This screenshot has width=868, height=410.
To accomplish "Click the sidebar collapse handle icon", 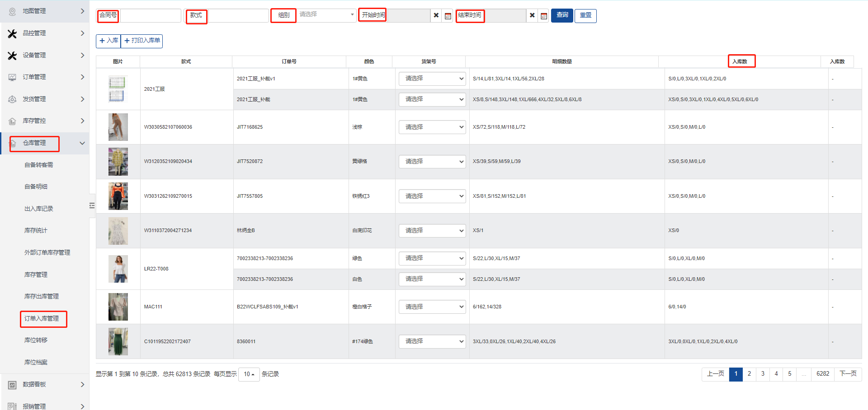I will (92, 206).
